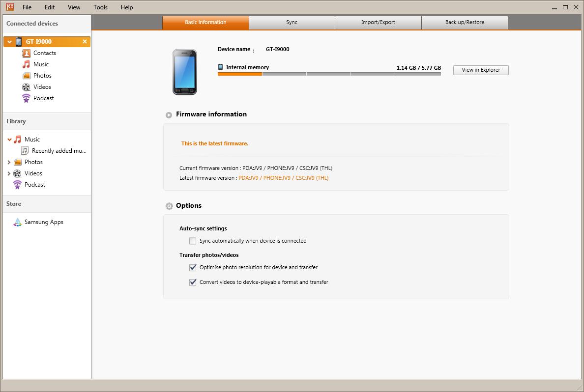Screen dimensions: 584x392
Task: Disconnect GT-I9000 with the X button
Action: pyautogui.click(x=85, y=42)
